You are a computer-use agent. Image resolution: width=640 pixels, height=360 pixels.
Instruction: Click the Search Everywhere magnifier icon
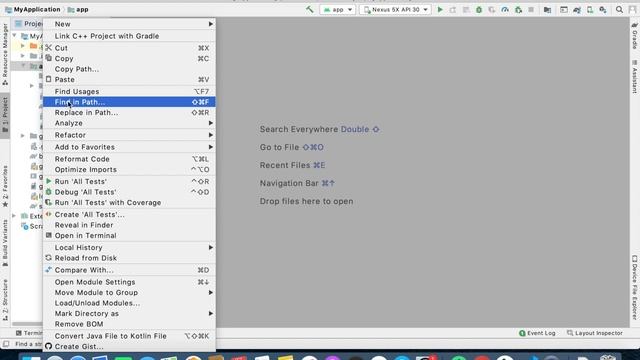619,9
